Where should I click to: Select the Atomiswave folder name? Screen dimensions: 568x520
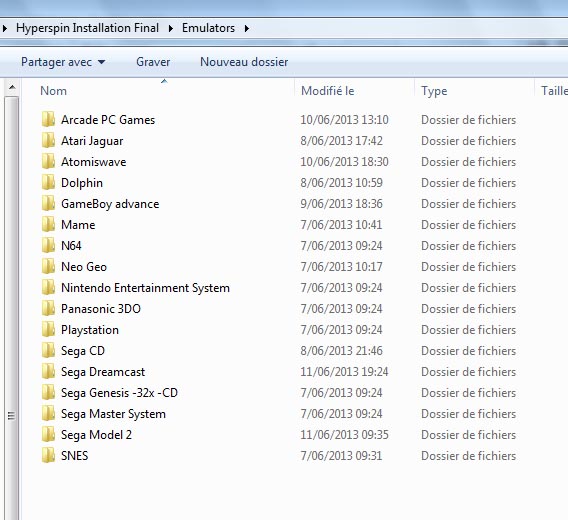[x=93, y=162]
